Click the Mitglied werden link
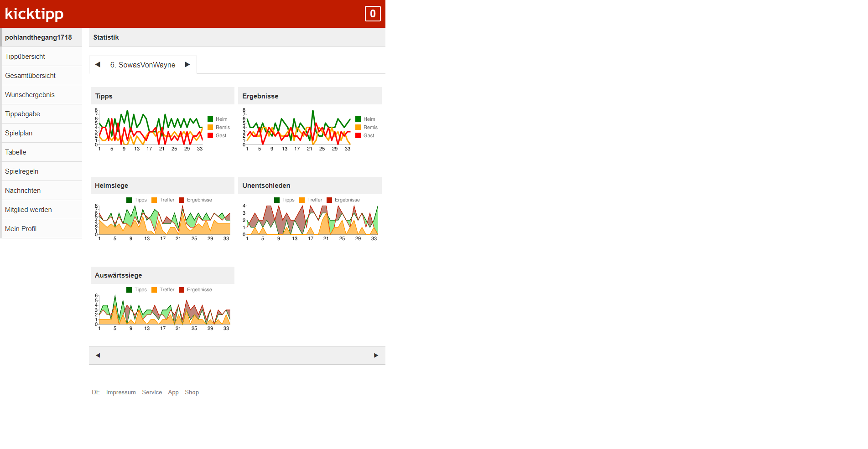 tap(28, 210)
